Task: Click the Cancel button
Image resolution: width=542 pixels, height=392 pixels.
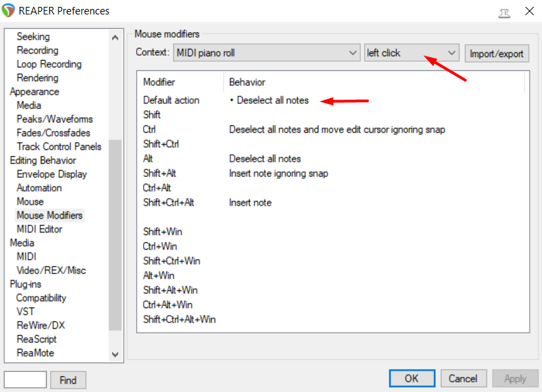Action: click(x=463, y=378)
